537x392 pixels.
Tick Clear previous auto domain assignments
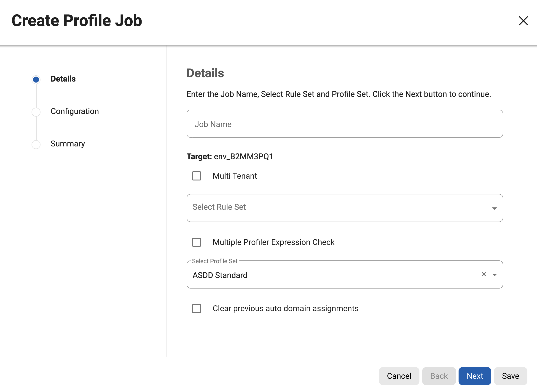tap(197, 309)
